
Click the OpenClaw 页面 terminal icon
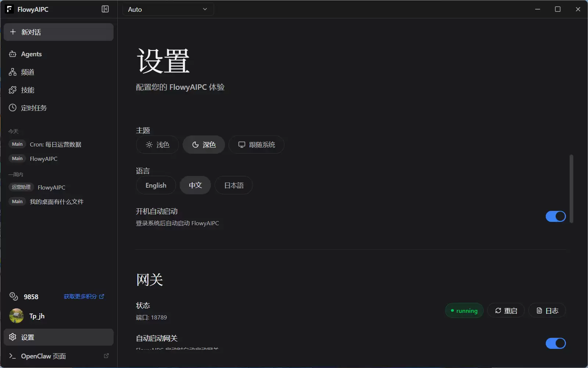click(x=12, y=356)
